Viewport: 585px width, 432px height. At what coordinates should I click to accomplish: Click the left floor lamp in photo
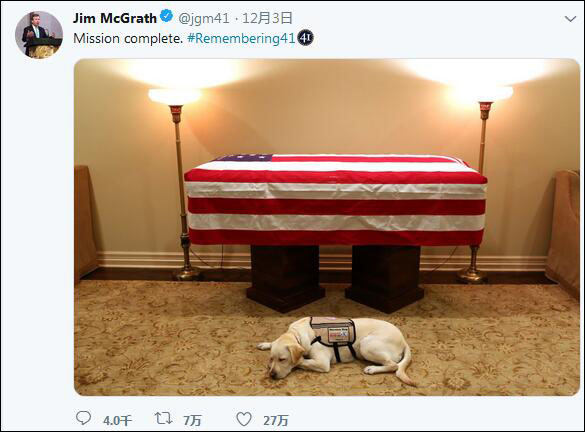click(x=178, y=184)
